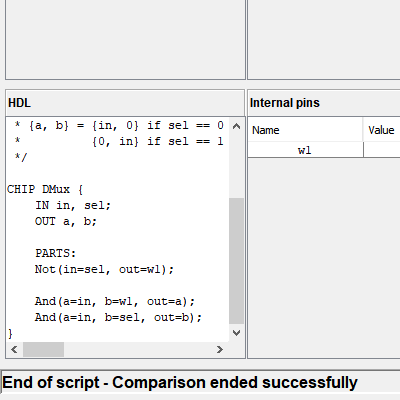The image size is (400, 400).
Task: Click the PARTS: line in HDL code
Action: [56, 253]
